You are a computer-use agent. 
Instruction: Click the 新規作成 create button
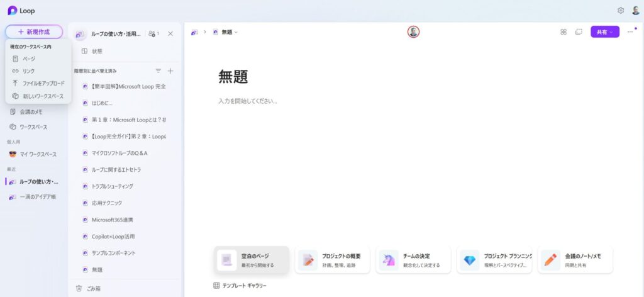34,31
